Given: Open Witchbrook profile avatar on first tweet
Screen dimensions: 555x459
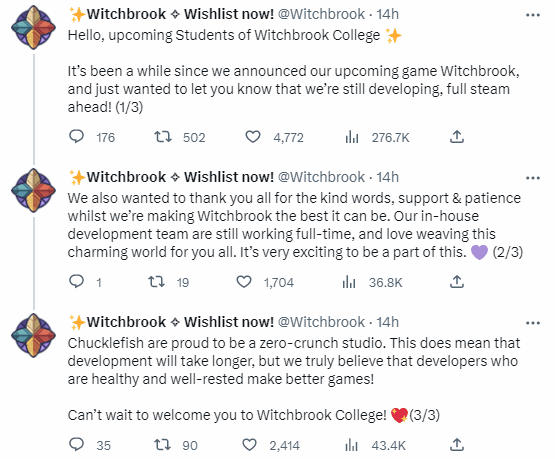Looking at the screenshot, I should point(33,27).
